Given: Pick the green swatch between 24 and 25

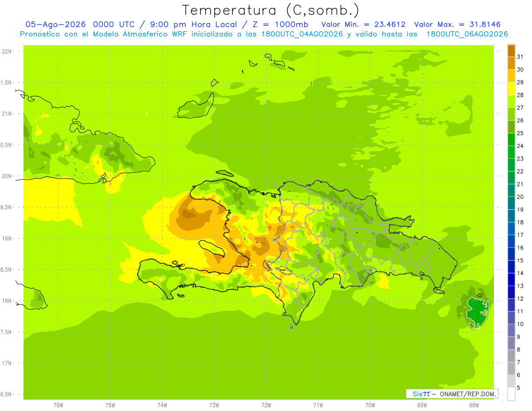Looking at the screenshot, I should click(511, 139).
